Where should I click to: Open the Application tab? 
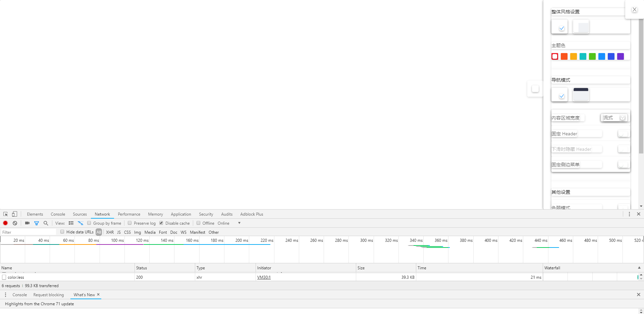(181, 214)
